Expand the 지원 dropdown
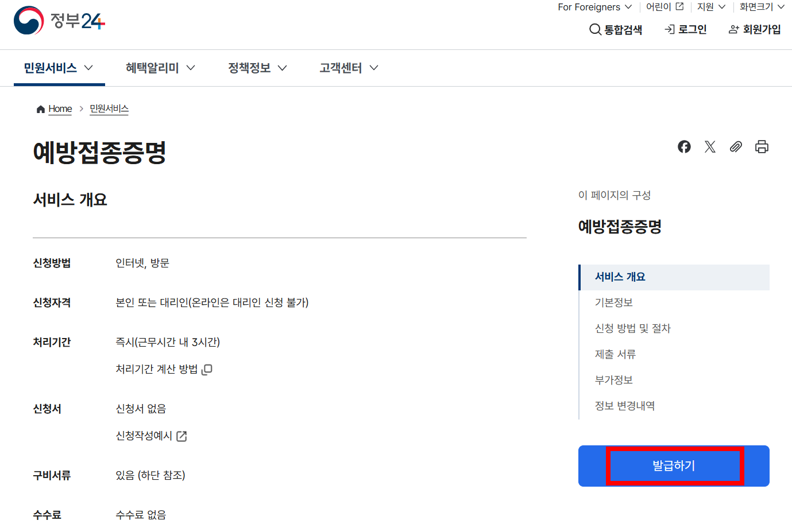 point(710,7)
